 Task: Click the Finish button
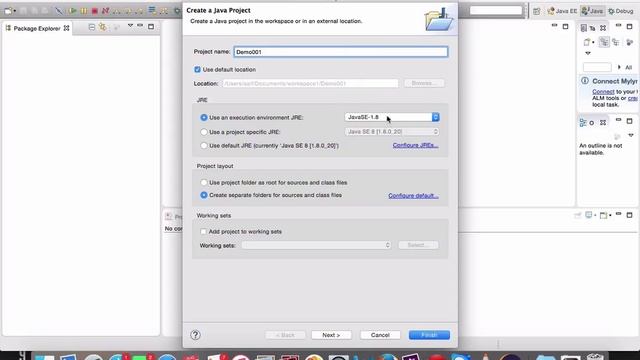429,335
